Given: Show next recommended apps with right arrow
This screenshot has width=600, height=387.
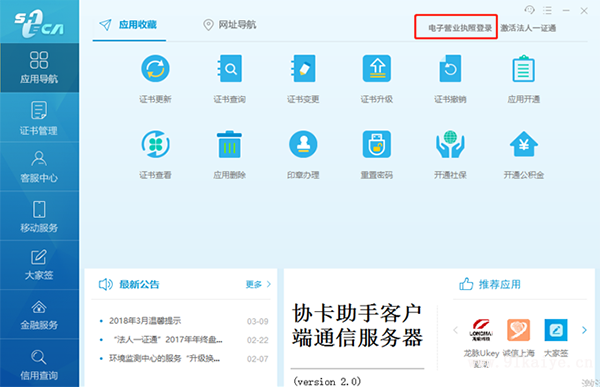Looking at the screenshot, I should click(584, 330).
